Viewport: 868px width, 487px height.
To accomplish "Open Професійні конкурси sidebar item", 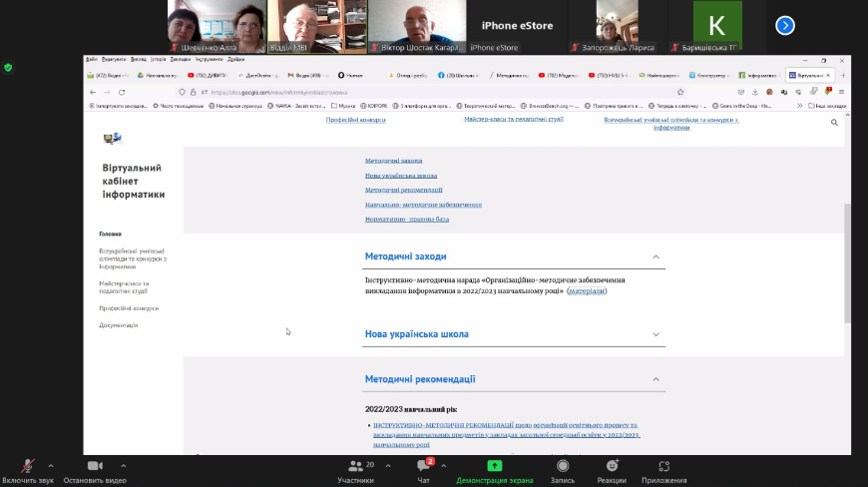I will pyautogui.click(x=129, y=308).
